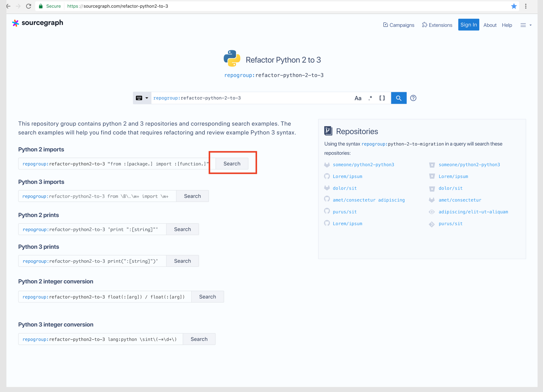This screenshot has width=543, height=392.
Task: Open the About link
Action: (490, 25)
